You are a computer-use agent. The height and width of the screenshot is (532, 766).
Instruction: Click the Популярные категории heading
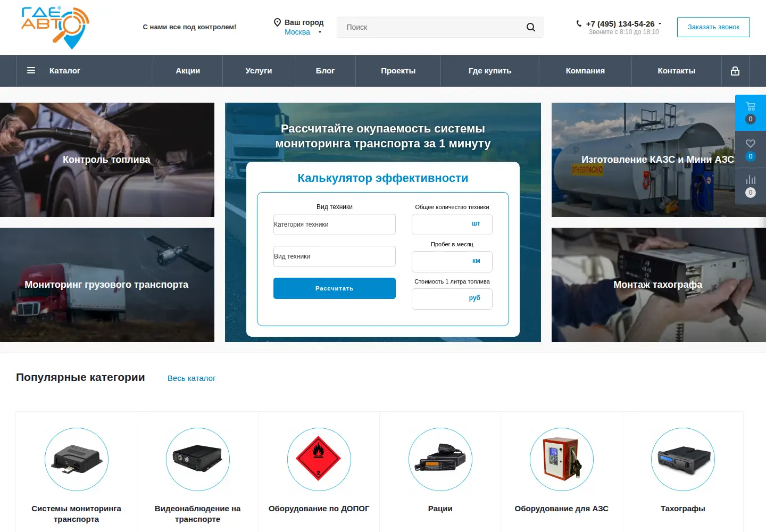(80, 377)
